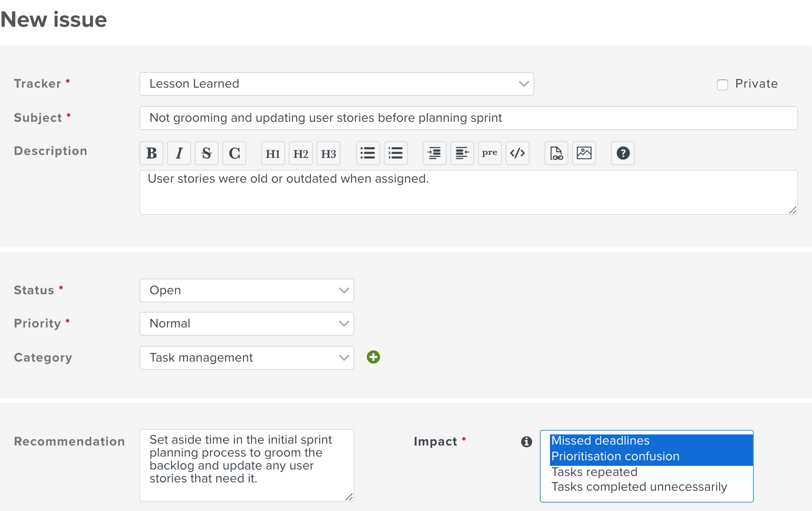Click the Description textarea resize handle
Screen dimensions: 812x511
793,210
